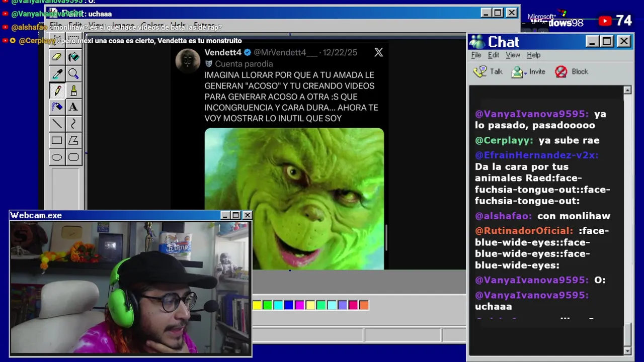Click the @MrVendett4___ handle on the tweet

pyautogui.click(x=285, y=52)
